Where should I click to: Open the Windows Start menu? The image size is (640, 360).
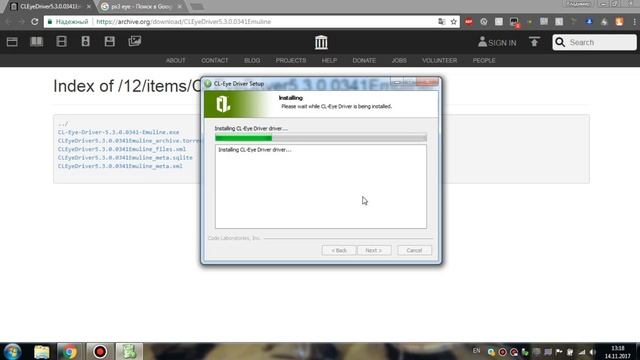click(12, 351)
